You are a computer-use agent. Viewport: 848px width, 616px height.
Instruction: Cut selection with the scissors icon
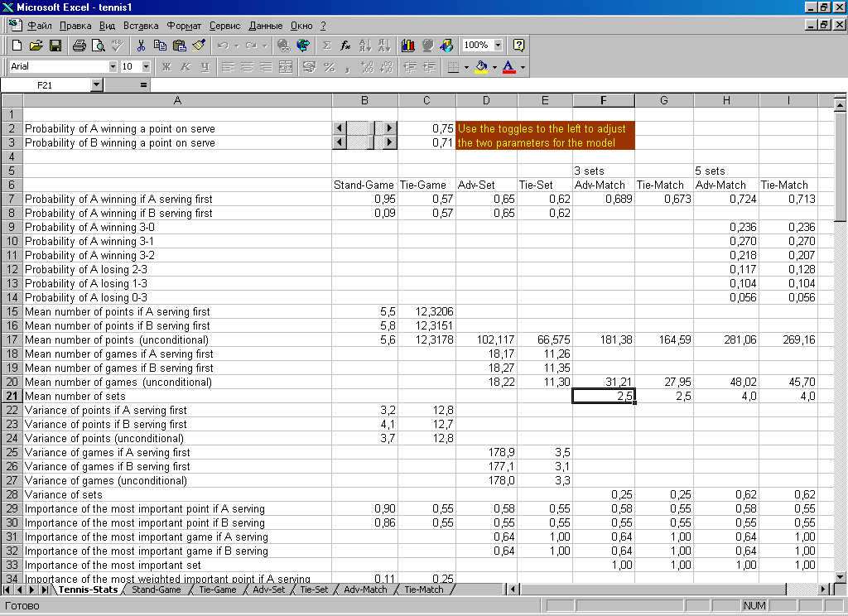coord(141,46)
